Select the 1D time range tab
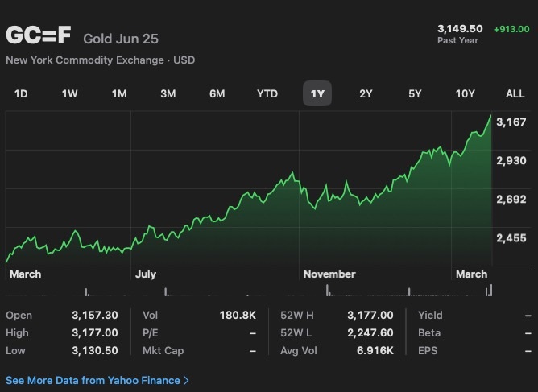Image resolution: width=538 pixels, height=392 pixels. pyautogui.click(x=21, y=93)
